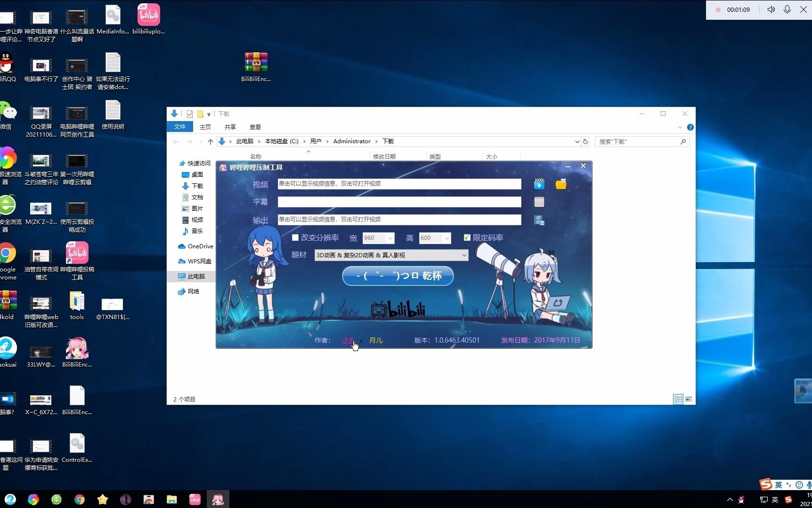Select the BiliBiliEnc archive on the desktop

(x=256, y=67)
